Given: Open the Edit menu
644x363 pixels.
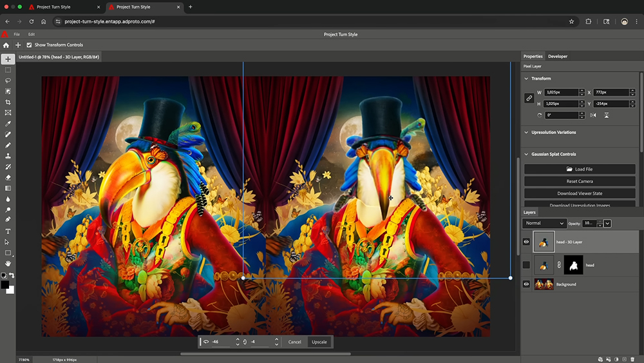Looking at the screenshot, I should pos(32,34).
